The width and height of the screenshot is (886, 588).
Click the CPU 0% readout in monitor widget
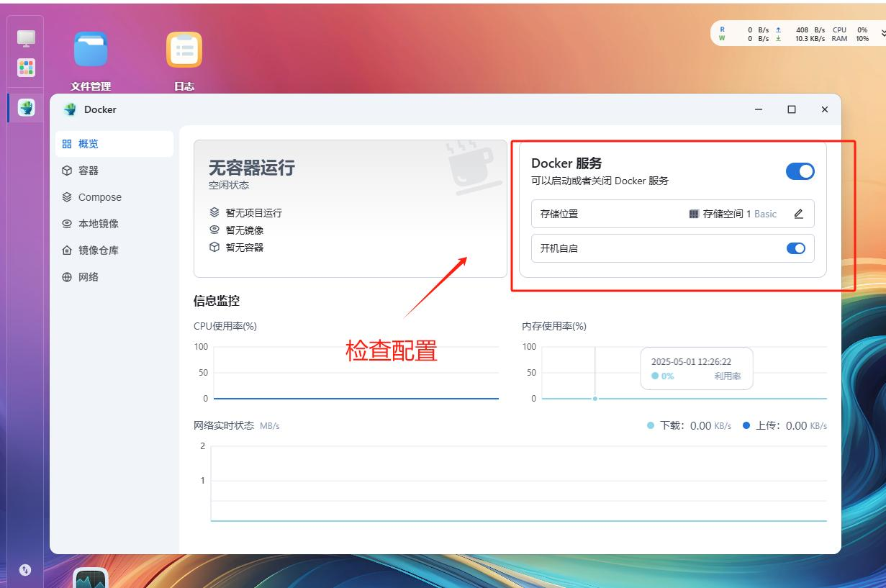pos(850,30)
